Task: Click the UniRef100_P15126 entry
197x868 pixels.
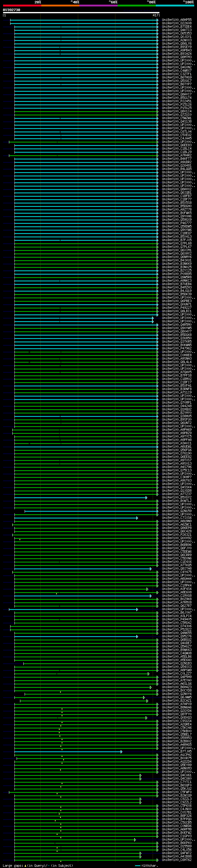Action: pos(176,104)
